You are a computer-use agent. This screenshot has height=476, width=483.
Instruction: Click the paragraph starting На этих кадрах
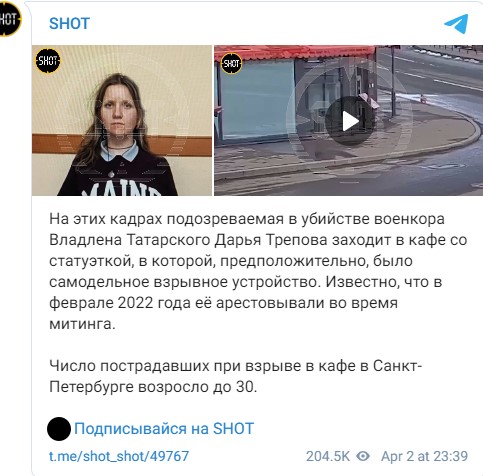coord(258,271)
